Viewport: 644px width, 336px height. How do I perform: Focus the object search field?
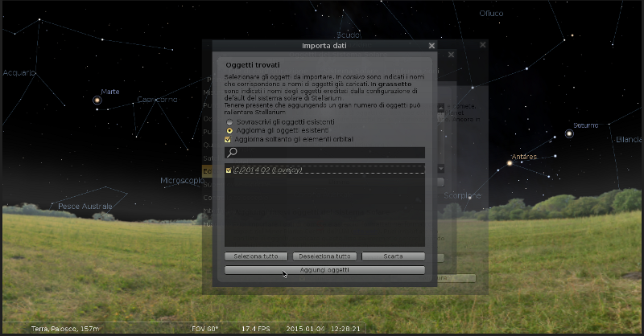pos(324,153)
